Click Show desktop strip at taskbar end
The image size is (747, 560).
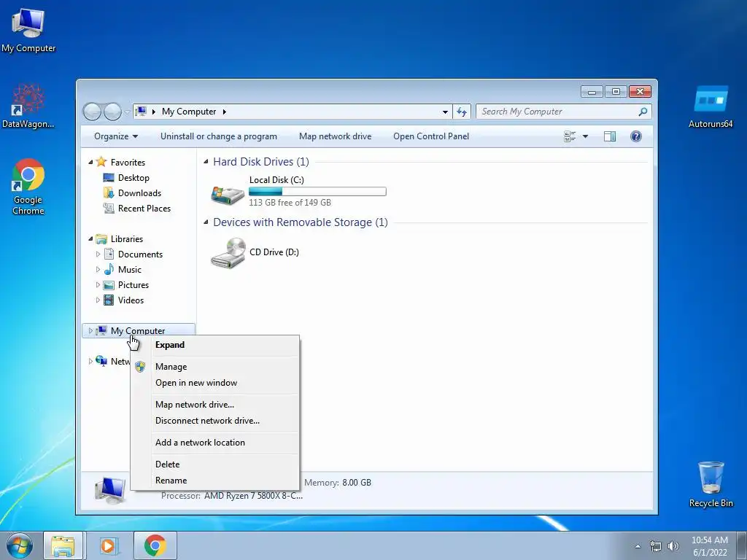click(742, 545)
